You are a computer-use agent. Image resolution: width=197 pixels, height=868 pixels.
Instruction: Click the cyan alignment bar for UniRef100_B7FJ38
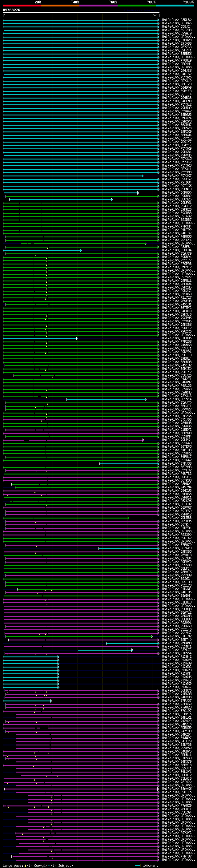click(x=129, y=464)
